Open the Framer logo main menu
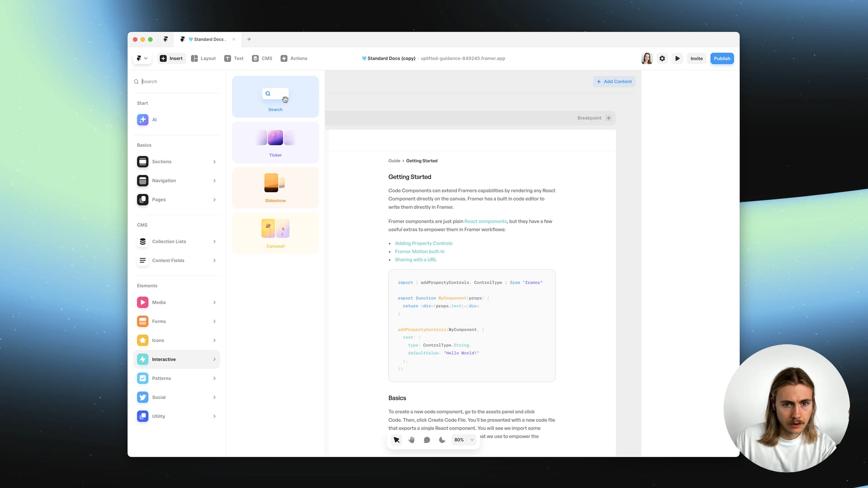This screenshot has width=868, height=488. pos(142,58)
